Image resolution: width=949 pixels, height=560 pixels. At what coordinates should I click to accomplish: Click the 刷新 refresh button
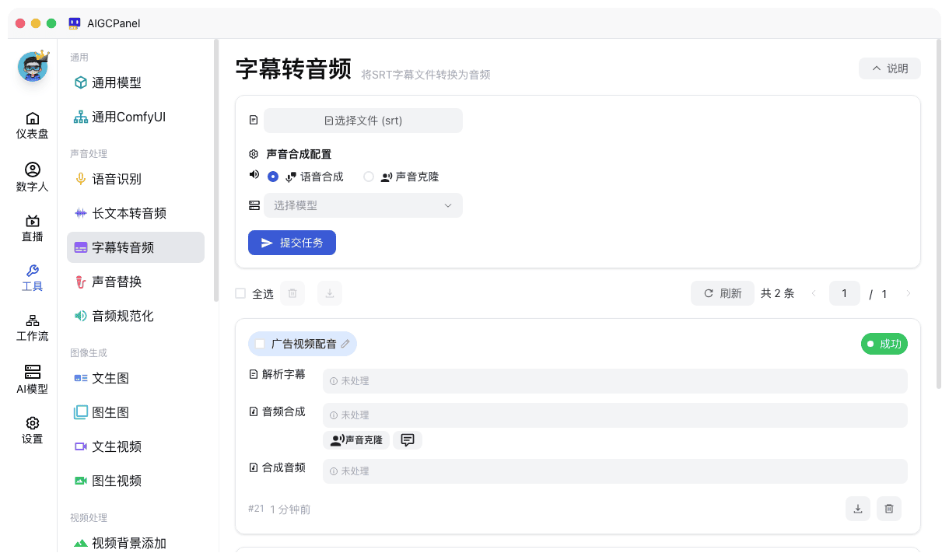[x=723, y=293]
